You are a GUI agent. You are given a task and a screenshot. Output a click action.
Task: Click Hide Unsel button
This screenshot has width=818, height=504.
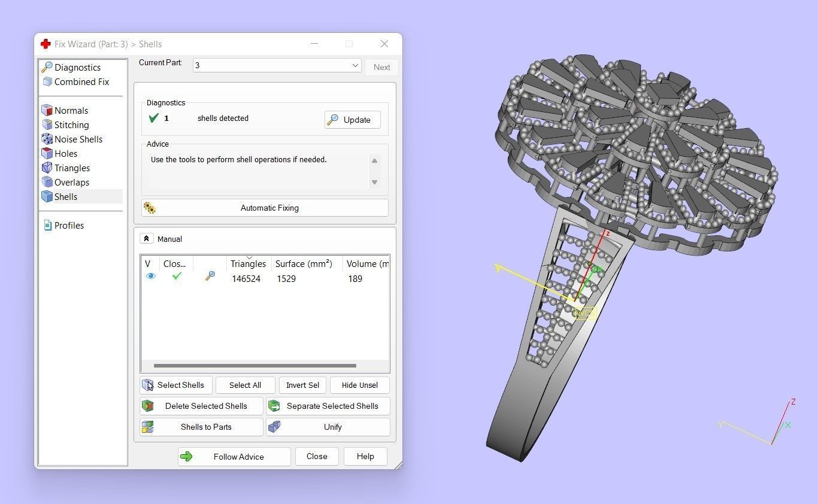coord(360,385)
